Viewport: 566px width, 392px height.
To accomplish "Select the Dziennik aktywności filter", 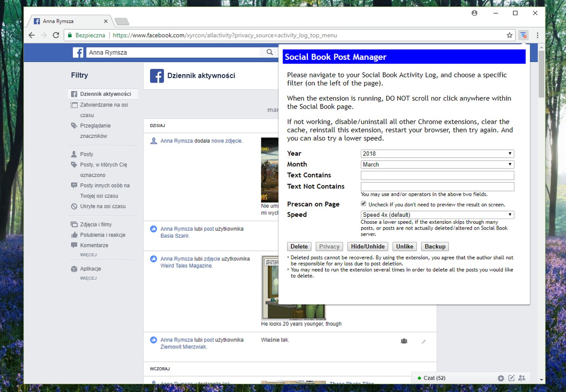I will pyautogui.click(x=103, y=94).
